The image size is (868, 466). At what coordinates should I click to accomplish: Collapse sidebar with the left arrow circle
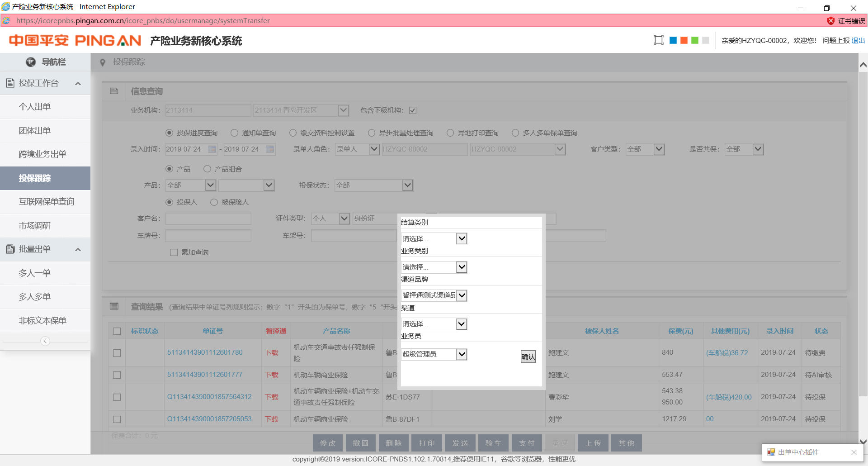[45, 341]
